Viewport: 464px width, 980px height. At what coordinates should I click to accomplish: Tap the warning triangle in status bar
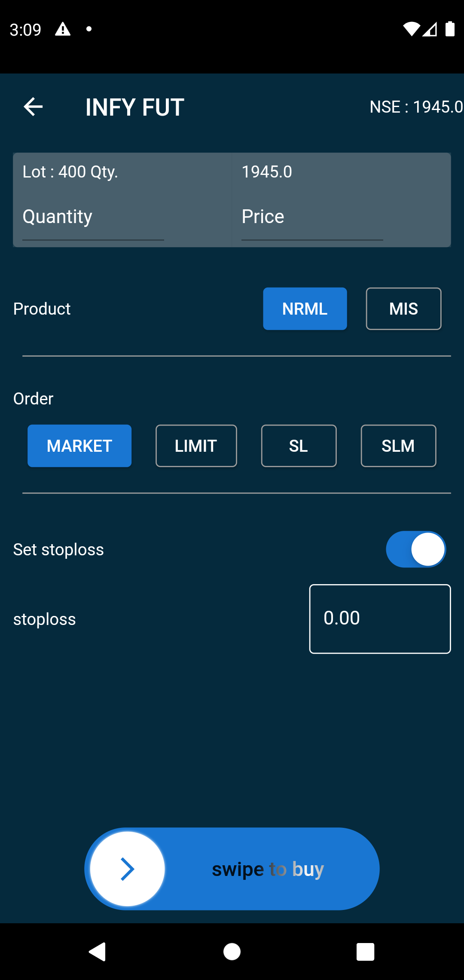[63, 29]
